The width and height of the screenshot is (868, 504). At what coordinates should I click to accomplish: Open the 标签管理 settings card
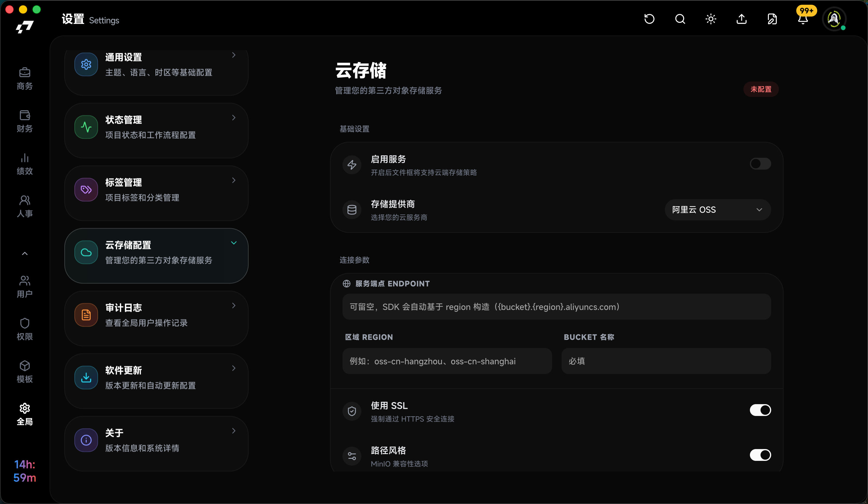[x=156, y=194]
